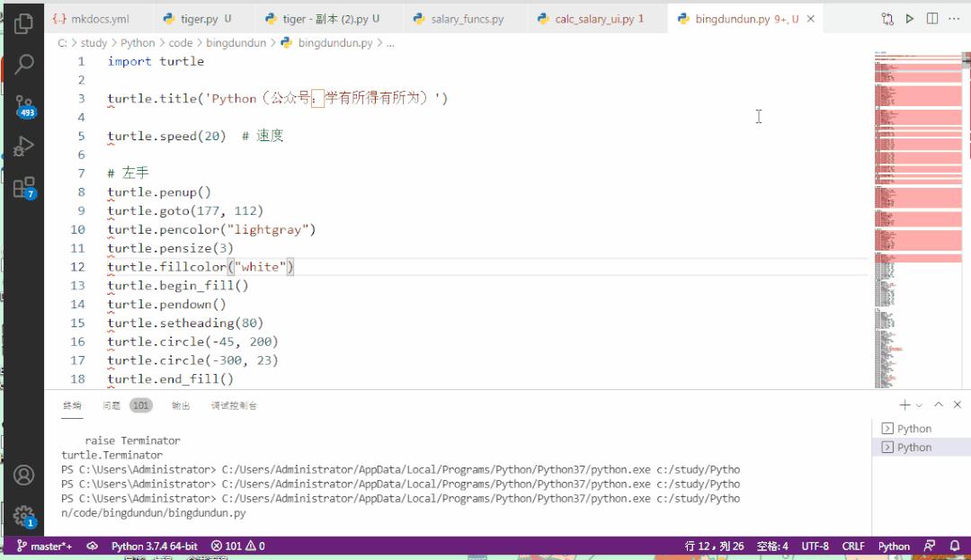Change the UTF-8 file encoding

click(x=815, y=546)
